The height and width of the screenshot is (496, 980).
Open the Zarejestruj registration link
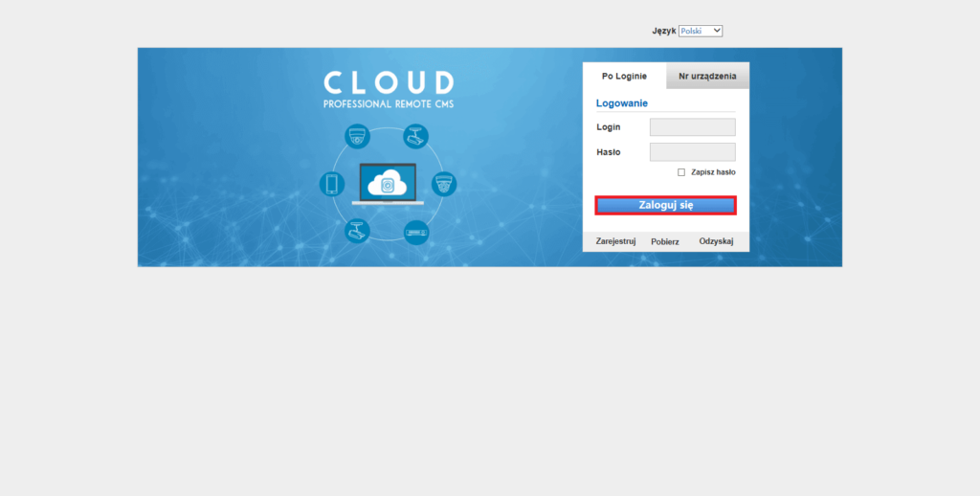(x=615, y=241)
